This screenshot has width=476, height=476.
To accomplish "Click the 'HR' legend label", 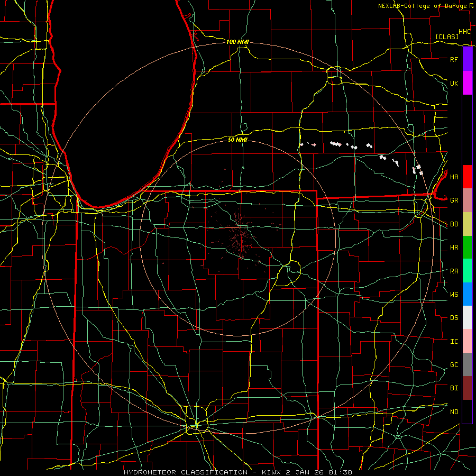I will pyautogui.click(x=454, y=248).
